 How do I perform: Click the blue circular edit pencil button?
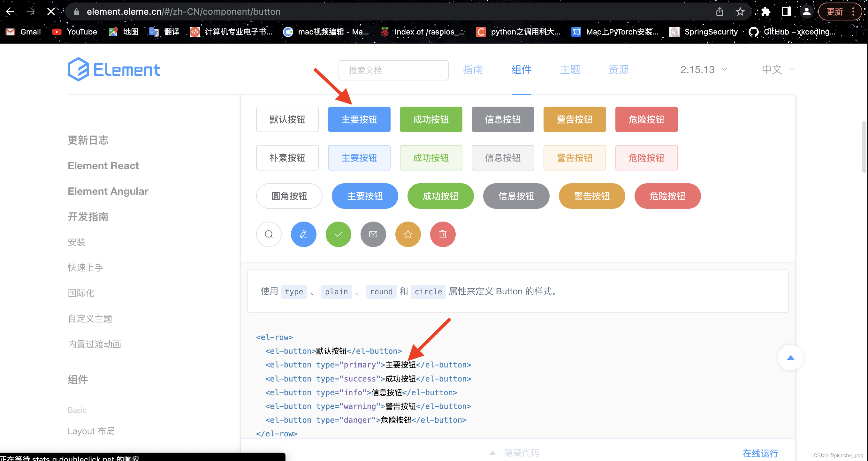[303, 234]
